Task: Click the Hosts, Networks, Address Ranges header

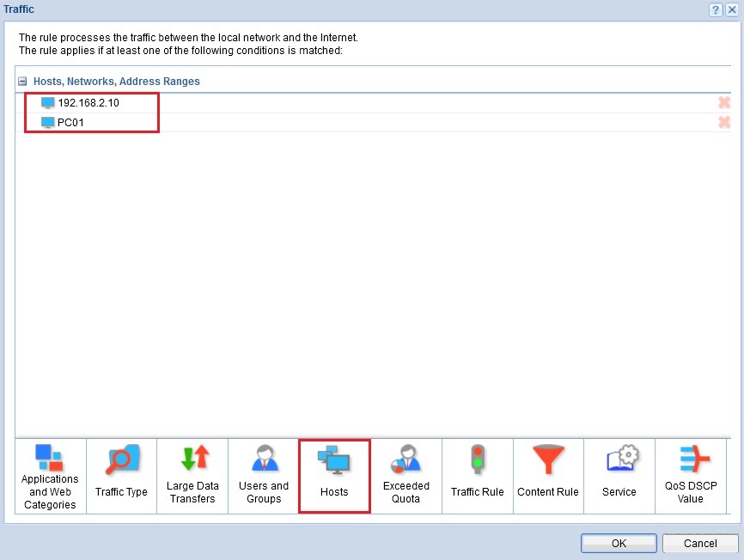Action: point(116,82)
